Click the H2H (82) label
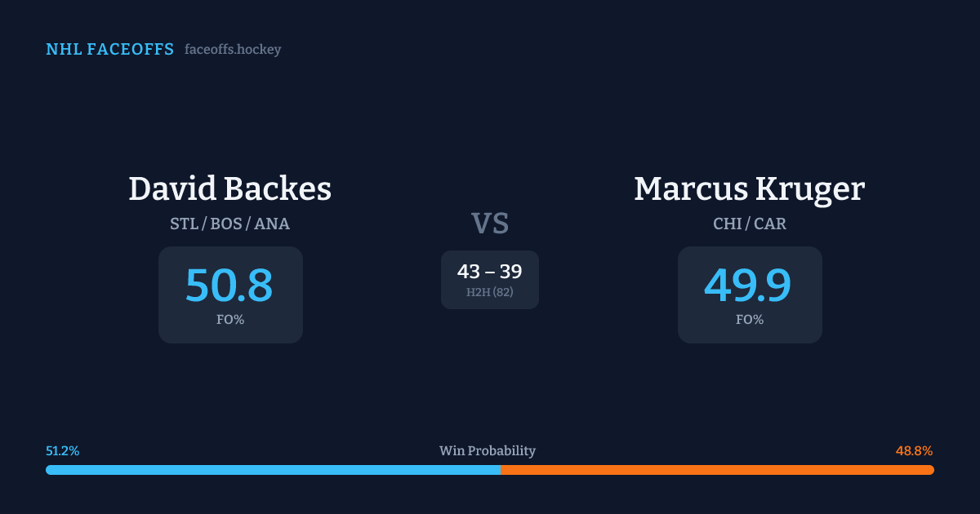 (x=489, y=292)
